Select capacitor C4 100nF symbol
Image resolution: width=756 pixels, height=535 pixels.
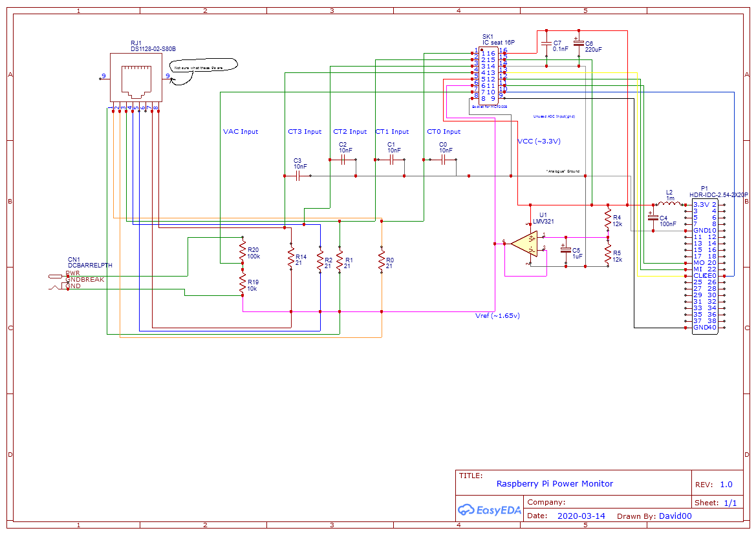point(653,218)
